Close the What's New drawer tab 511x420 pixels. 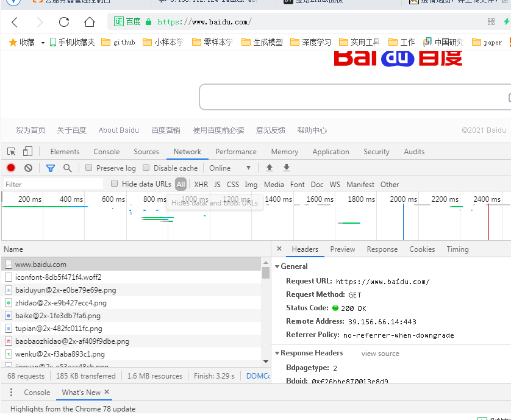point(107,392)
